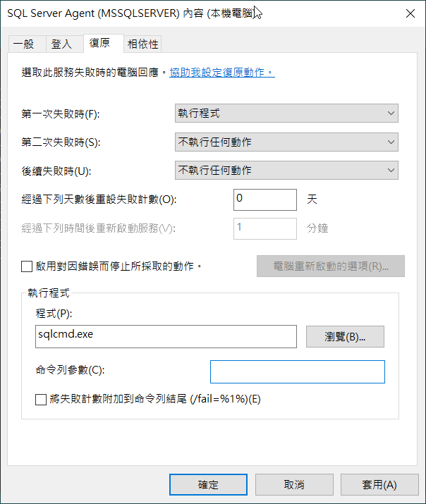Viewport: 426px width, 504px height.
Task: Click the 電腦重新啟動的選項 button
Action: click(330, 266)
